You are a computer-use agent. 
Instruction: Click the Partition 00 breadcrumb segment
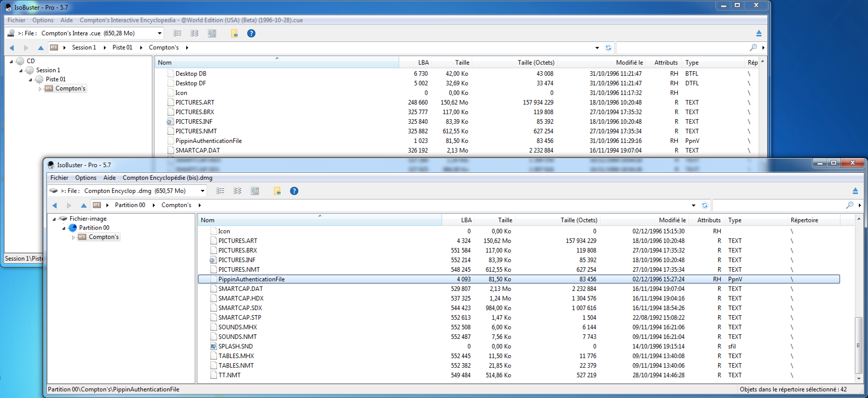pos(130,205)
